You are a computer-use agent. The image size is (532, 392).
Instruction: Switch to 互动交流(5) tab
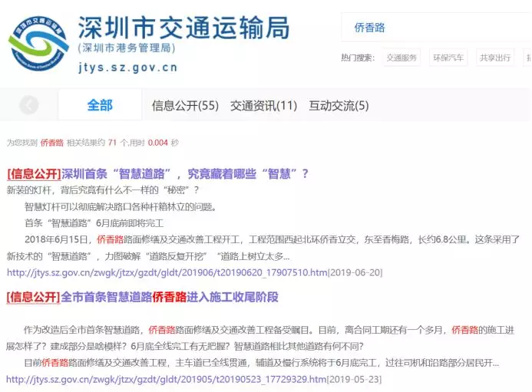(x=339, y=105)
